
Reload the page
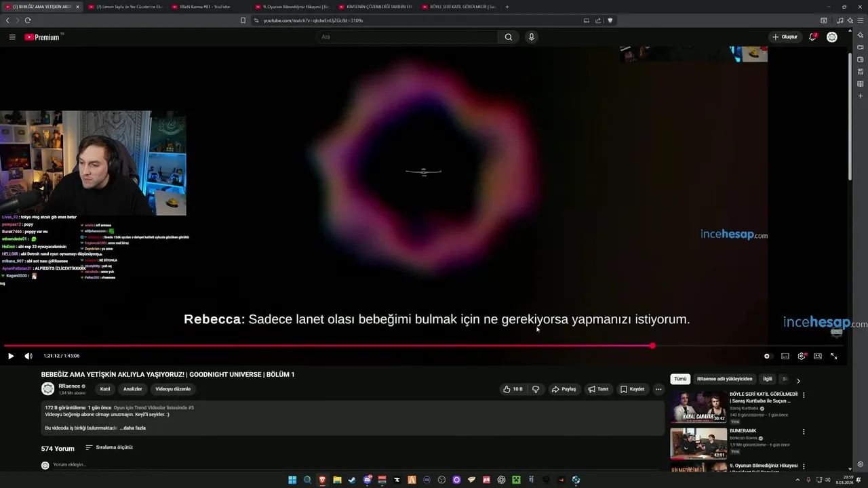tap(28, 20)
